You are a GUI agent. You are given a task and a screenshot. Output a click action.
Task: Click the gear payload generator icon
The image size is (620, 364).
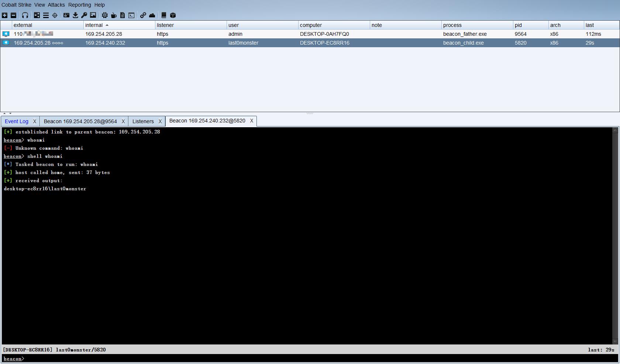(x=105, y=15)
